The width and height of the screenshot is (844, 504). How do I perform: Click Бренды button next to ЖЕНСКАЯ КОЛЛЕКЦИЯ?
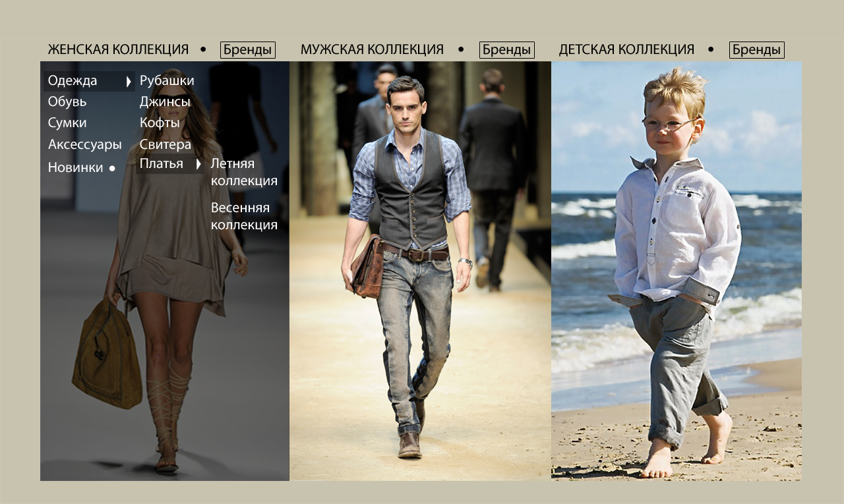click(247, 50)
